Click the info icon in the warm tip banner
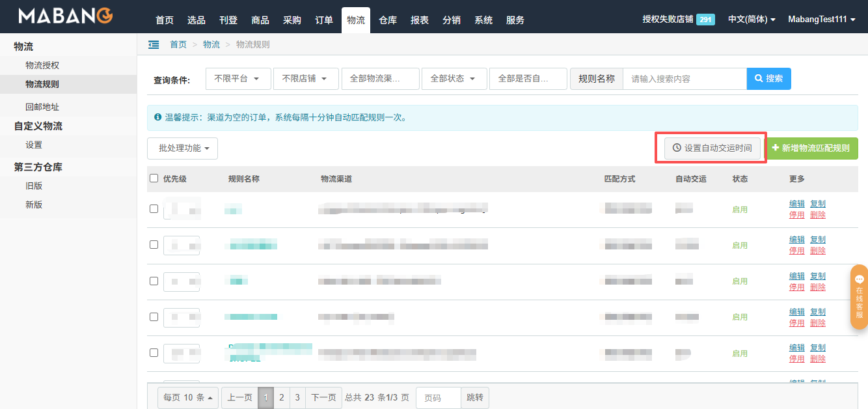The height and width of the screenshot is (409, 868). point(157,118)
